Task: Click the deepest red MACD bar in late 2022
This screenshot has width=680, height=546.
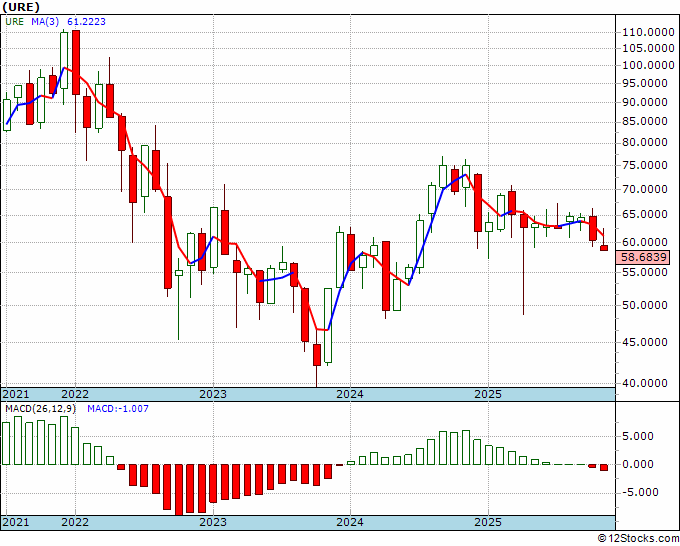Action: pyautogui.click(x=179, y=490)
